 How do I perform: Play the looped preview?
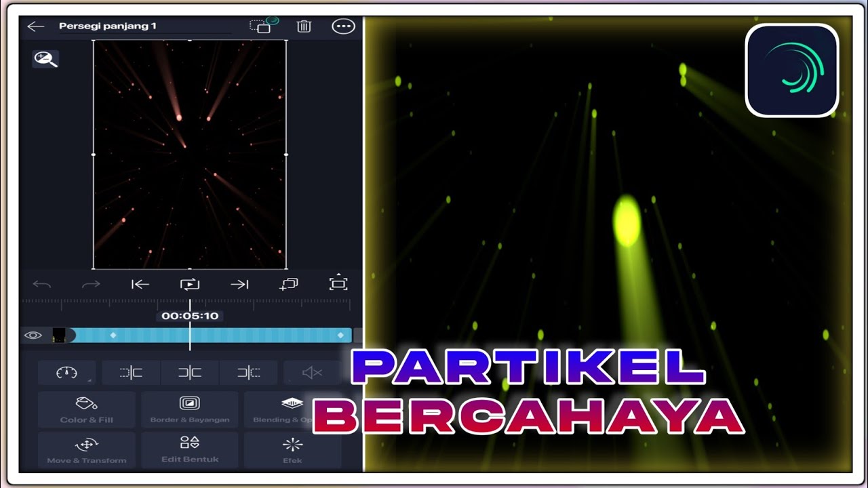[190, 285]
